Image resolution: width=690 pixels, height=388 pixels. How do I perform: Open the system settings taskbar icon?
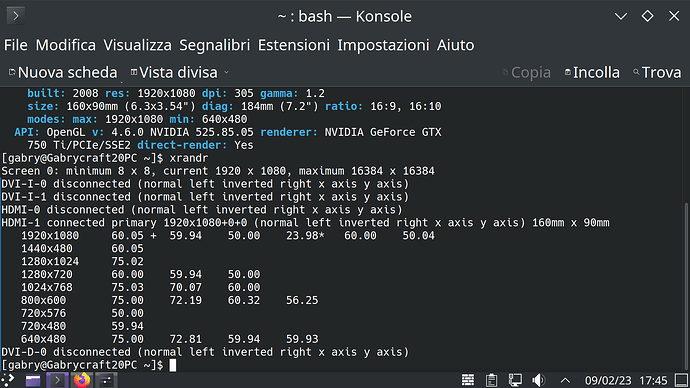(106, 380)
